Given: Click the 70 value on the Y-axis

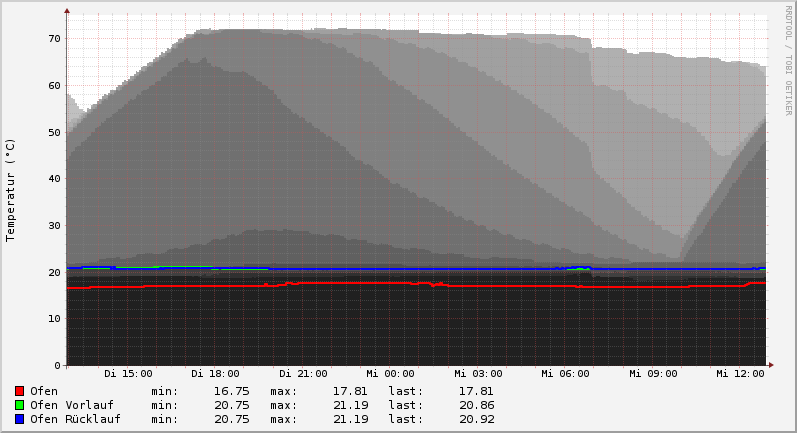Looking at the screenshot, I should pos(54,39).
